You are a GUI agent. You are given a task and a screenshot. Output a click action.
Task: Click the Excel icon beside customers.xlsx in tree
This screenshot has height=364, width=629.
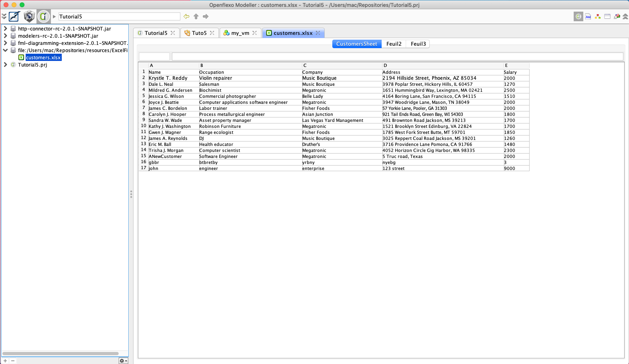pyautogui.click(x=21, y=57)
